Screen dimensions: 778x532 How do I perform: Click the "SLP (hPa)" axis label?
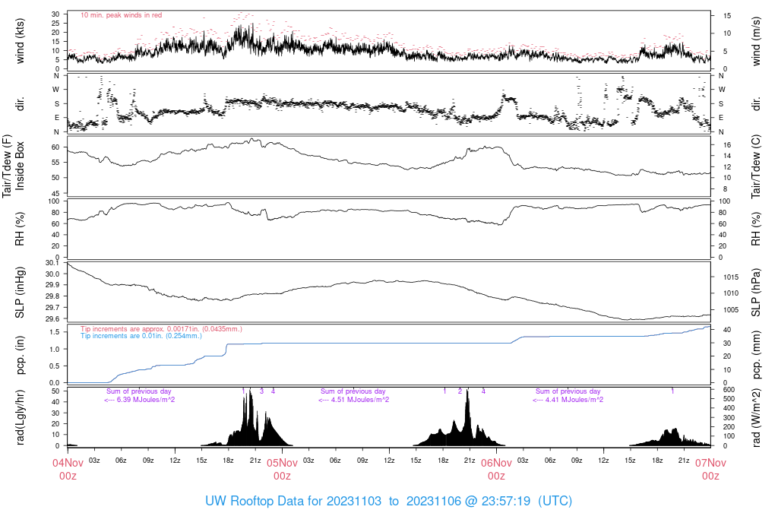[x=756, y=293]
